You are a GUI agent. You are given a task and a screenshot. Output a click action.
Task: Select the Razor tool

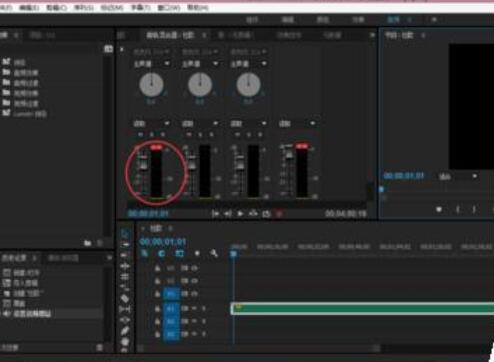[x=125, y=298]
